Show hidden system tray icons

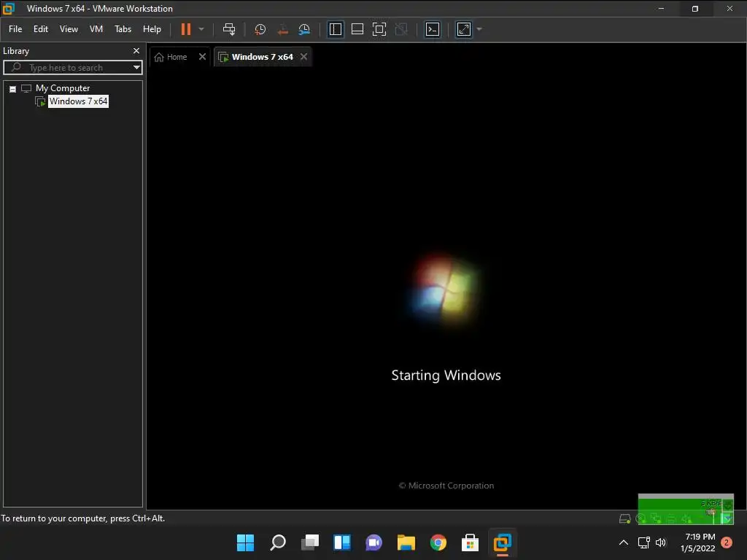(x=624, y=542)
